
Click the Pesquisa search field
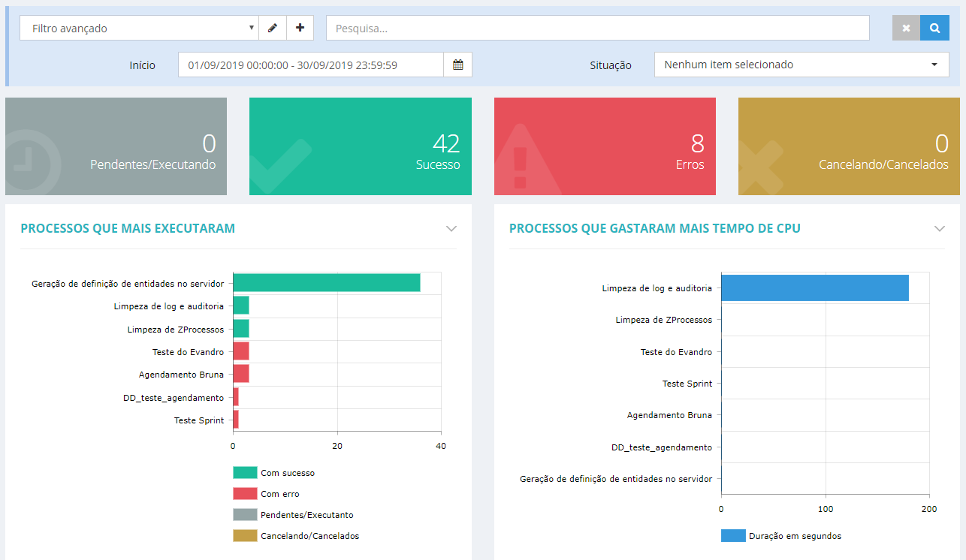[597, 28]
